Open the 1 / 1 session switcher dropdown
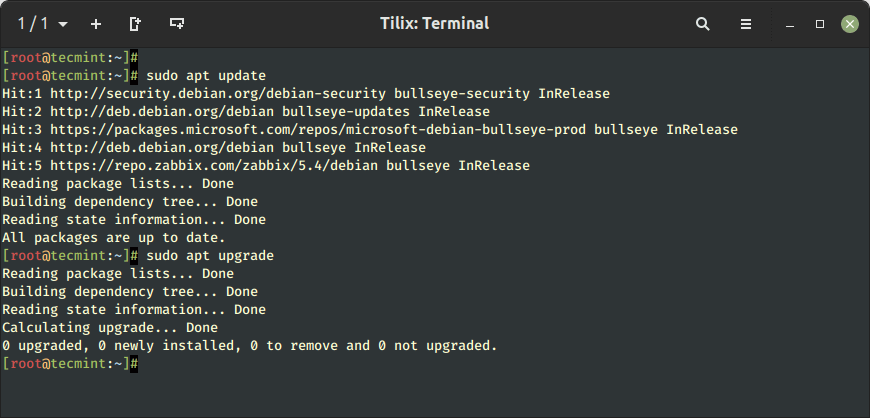Screen dimensions: 870x418 pyautogui.click(x=43, y=24)
